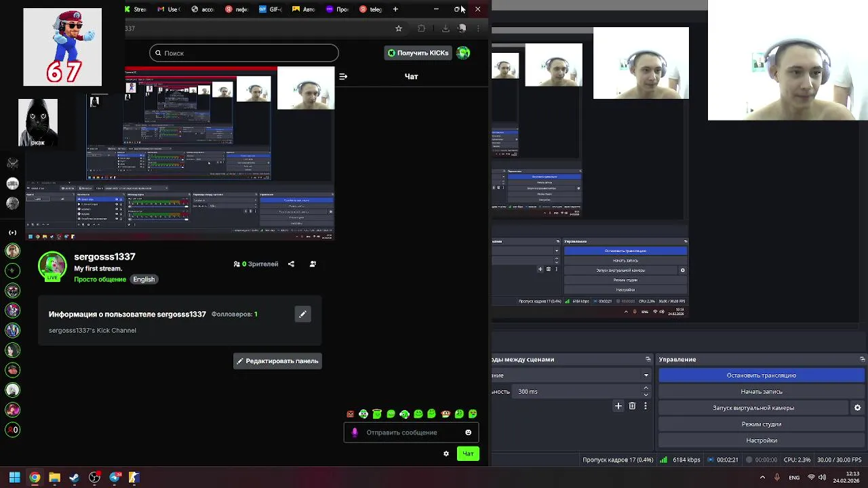
Task: Collapse the chat with the arrow icon
Action: 343,77
